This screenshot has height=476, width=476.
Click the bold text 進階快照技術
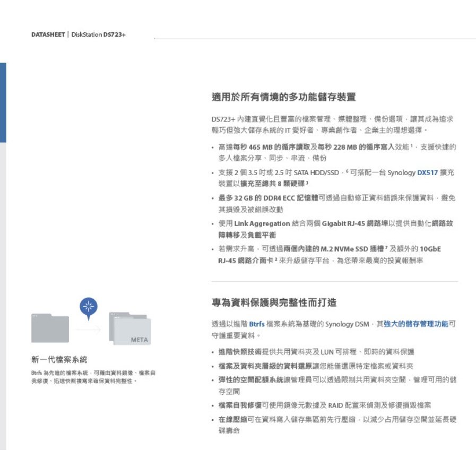point(240,352)
